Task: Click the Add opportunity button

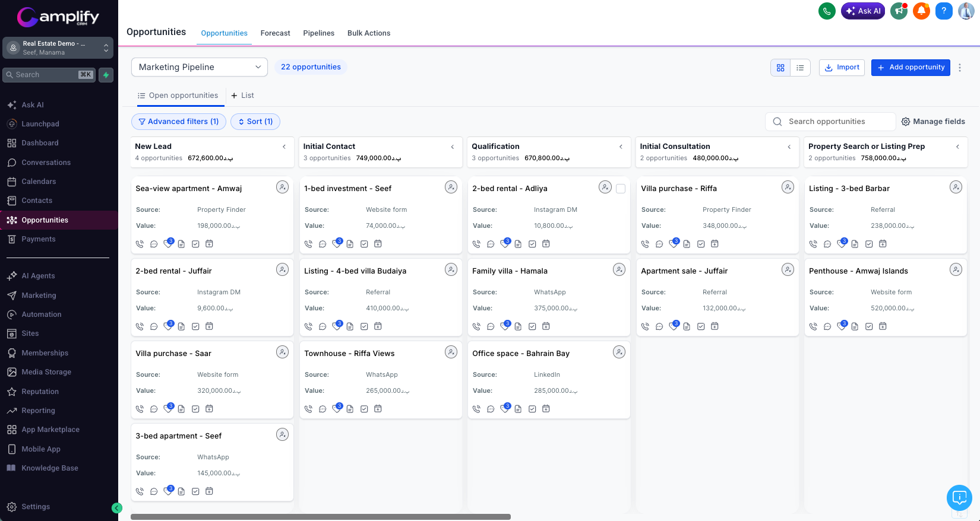Action: click(911, 68)
